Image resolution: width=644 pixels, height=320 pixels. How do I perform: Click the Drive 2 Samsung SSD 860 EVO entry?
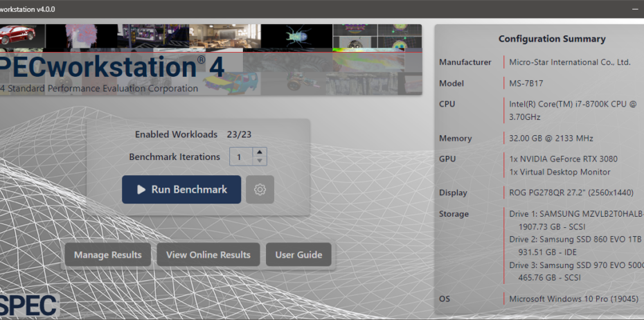(575, 239)
